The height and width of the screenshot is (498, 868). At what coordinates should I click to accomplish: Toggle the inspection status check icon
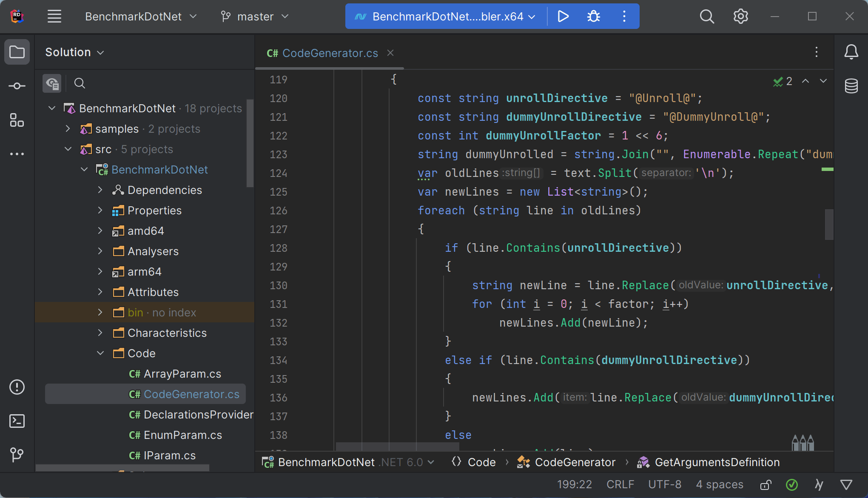click(x=791, y=485)
